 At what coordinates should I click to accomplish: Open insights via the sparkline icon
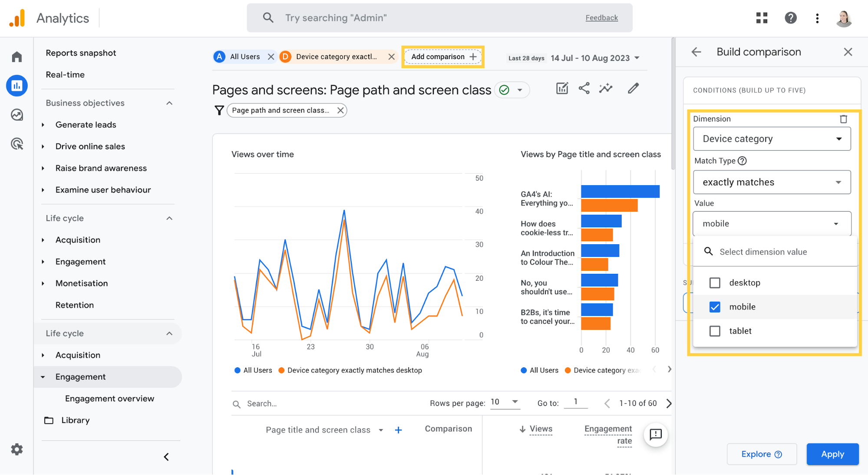(x=606, y=88)
